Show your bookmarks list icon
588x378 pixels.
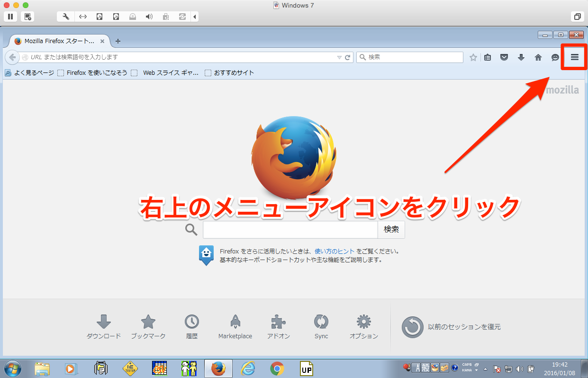(x=488, y=57)
